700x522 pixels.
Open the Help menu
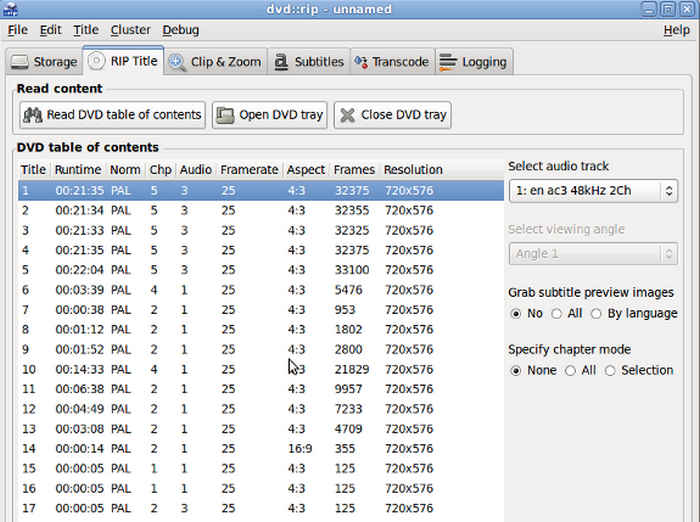[676, 30]
